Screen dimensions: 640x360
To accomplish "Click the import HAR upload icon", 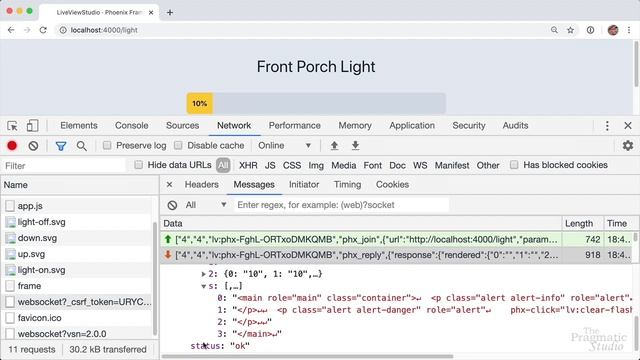I will pos(334,145).
